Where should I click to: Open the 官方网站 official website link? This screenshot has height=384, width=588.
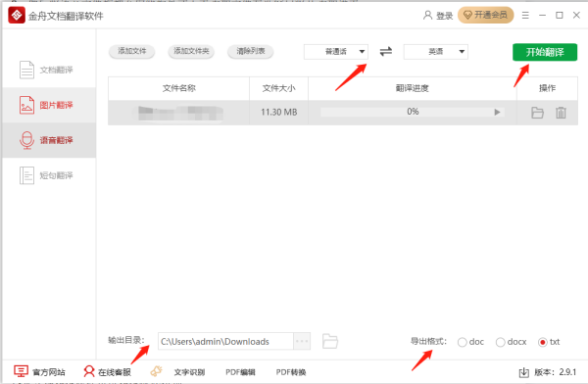point(39,371)
